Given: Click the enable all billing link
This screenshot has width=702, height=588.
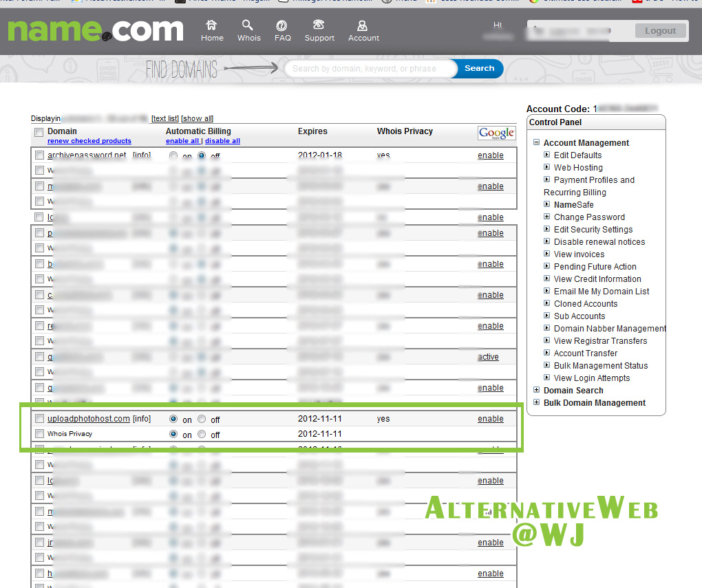Looking at the screenshot, I should coord(182,141).
